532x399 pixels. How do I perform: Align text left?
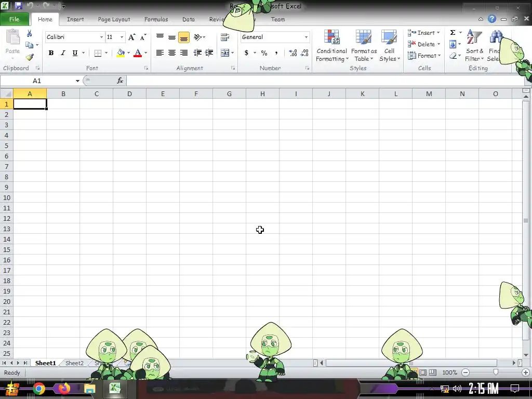(x=160, y=52)
